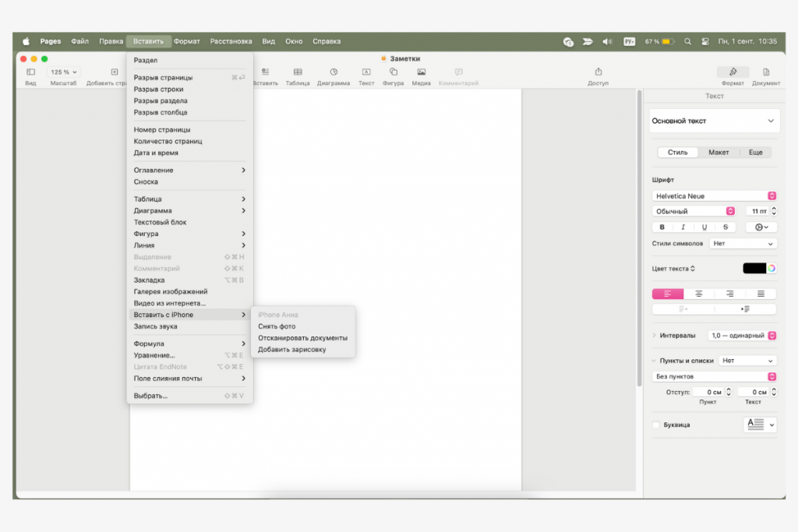Image resolution: width=798 pixels, height=532 pixels.
Task: Open the Apple menu
Action: tap(26, 41)
